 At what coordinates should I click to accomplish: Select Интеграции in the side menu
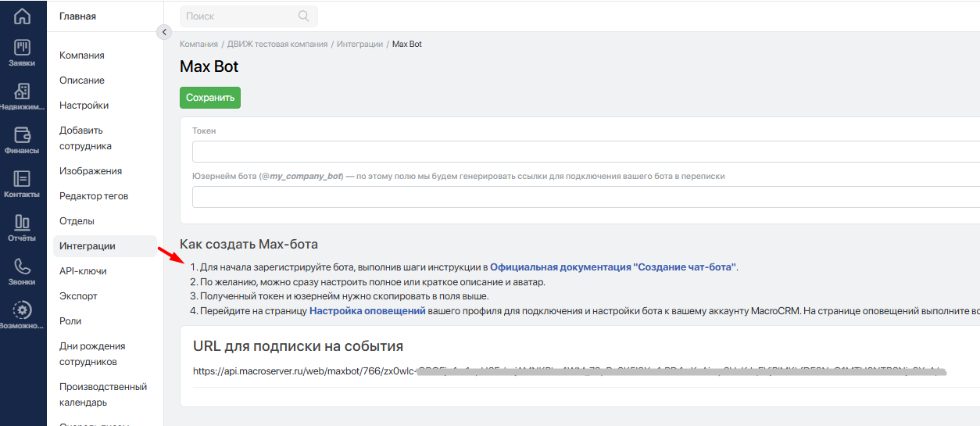pyautogui.click(x=88, y=246)
